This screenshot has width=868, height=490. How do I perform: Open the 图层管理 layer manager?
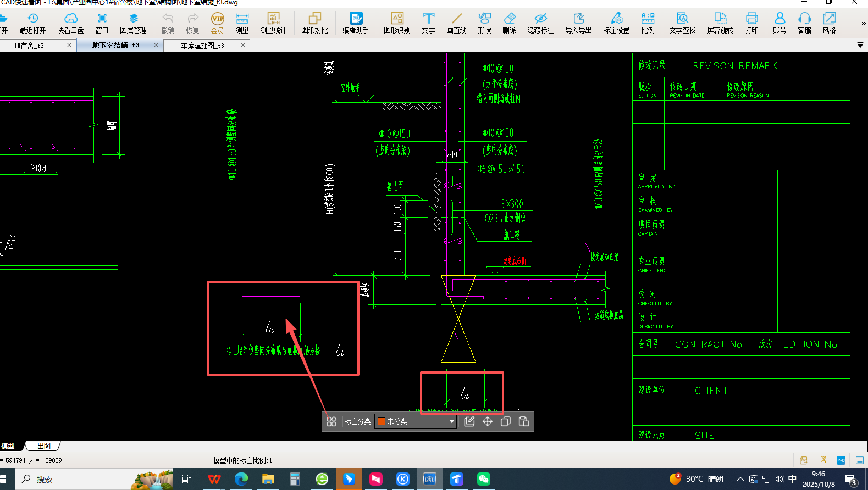coord(133,23)
